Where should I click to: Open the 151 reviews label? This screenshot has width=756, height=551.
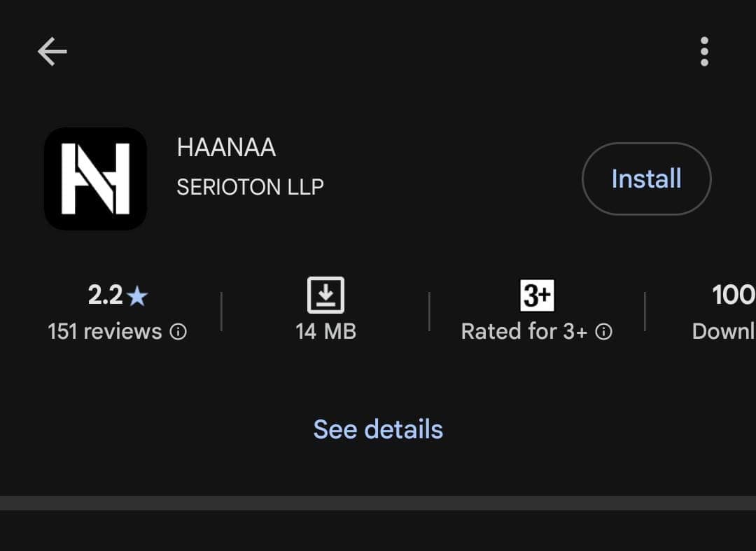pos(105,331)
